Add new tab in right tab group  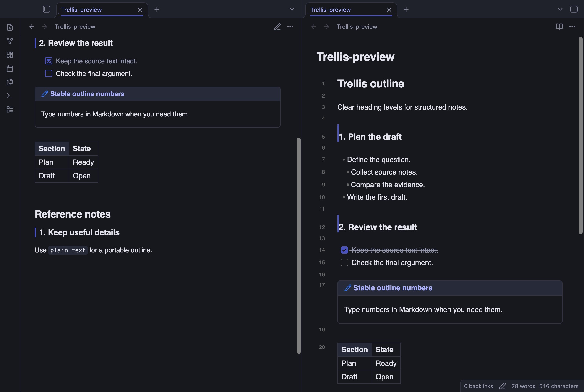(406, 9)
